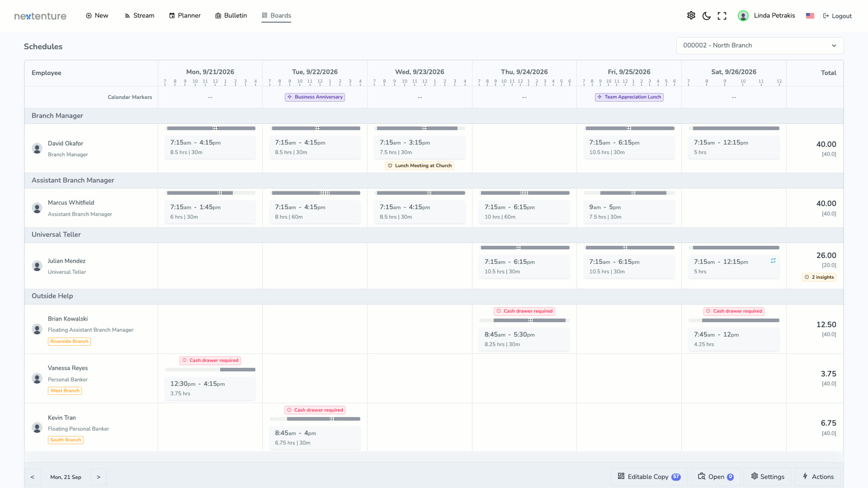This screenshot has width=868, height=488.
Task: Click Riverside Branch tag under Brian Kowalski
Action: click(x=69, y=341)
